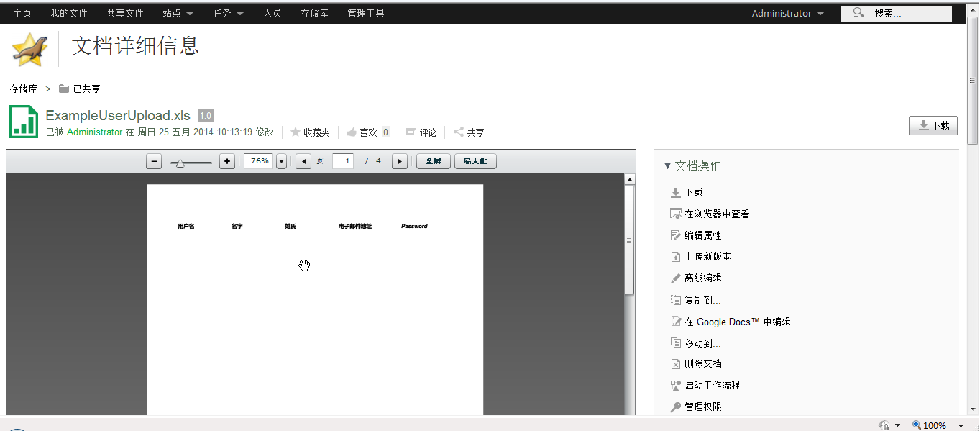980x431 pixels.
Task: Open the Administrator user menu
Action: (788, 13)
